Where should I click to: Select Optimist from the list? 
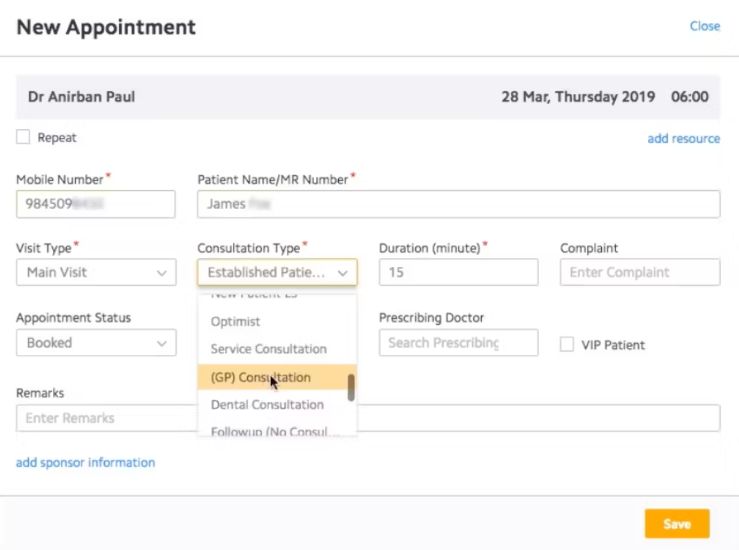[236, 322]
